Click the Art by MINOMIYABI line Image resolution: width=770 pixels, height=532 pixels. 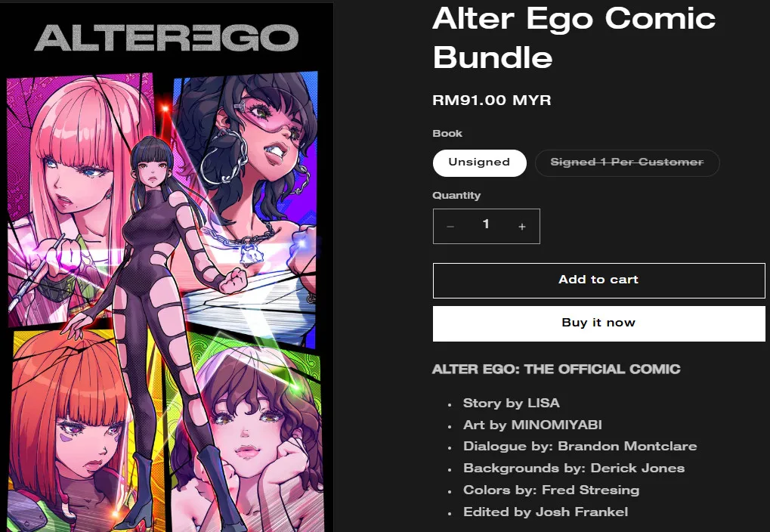(x=532, y=425)
